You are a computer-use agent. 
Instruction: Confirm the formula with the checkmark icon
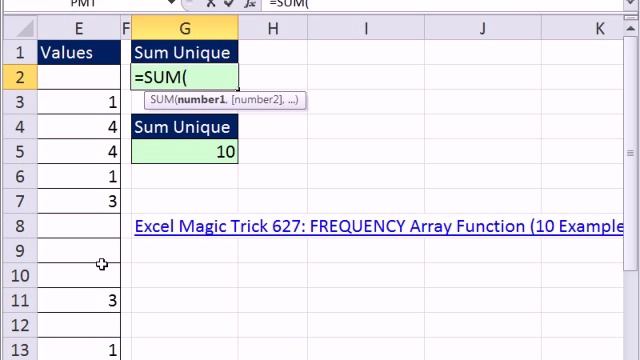(x=229, y=3)
